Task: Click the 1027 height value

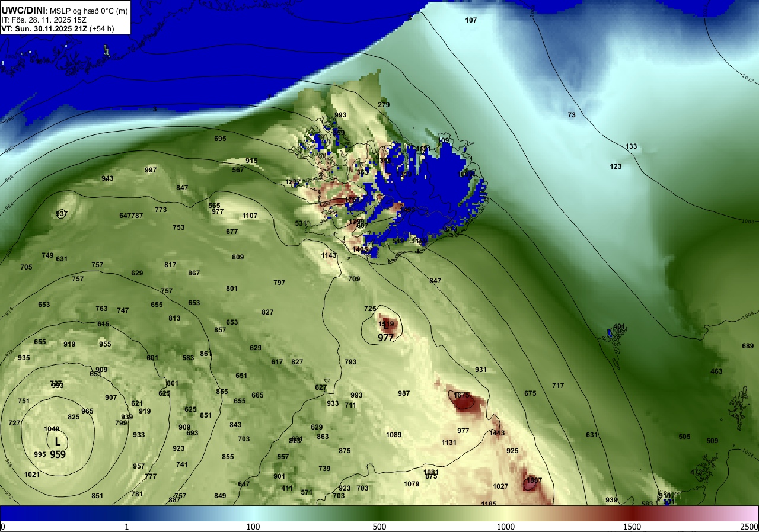Action: pyautogui.click(x=500, y=486)
